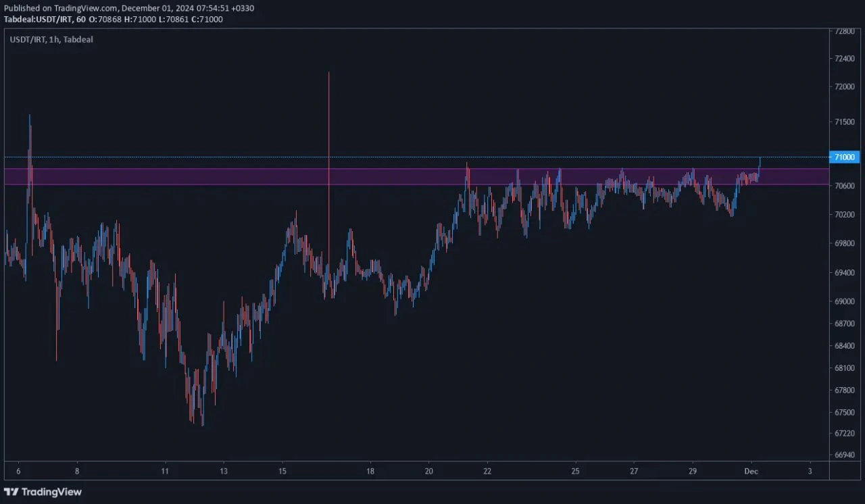865x504 pixels.
Task: Click the date label 18 on the time axis
Action: [x=370, y=471]
